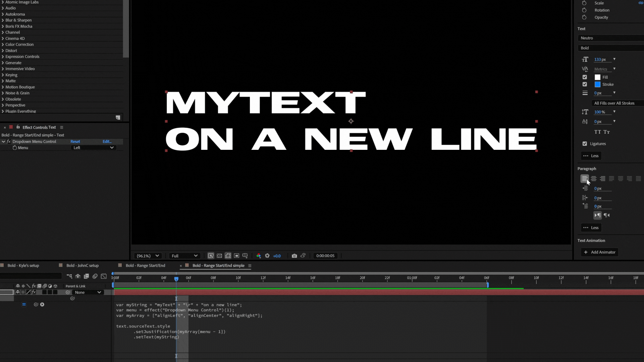Image resolution: width=644 pixels, height=362 pixels.
Task: Click the blue Stroke color swatch
Action: (x=597, y=84)
